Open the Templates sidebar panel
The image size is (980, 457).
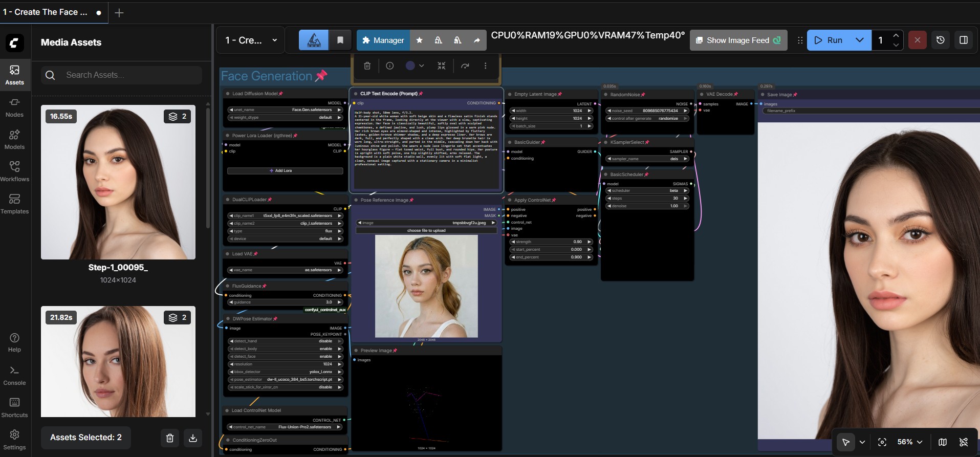click(x=14, y=204)
